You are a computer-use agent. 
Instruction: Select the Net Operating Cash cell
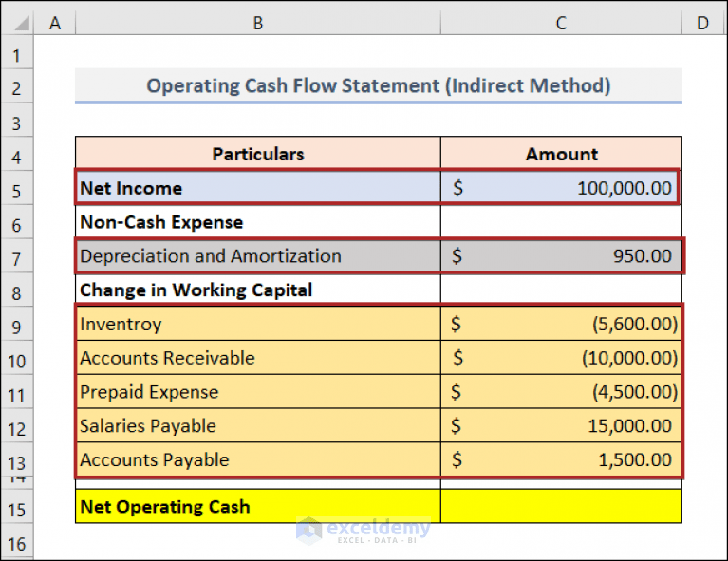[258, 506]
